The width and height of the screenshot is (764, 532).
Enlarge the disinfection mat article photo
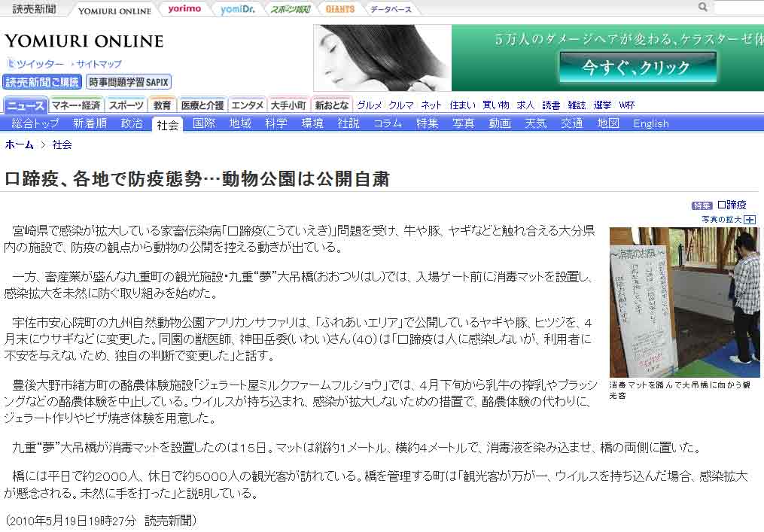(x=684, y=302)
